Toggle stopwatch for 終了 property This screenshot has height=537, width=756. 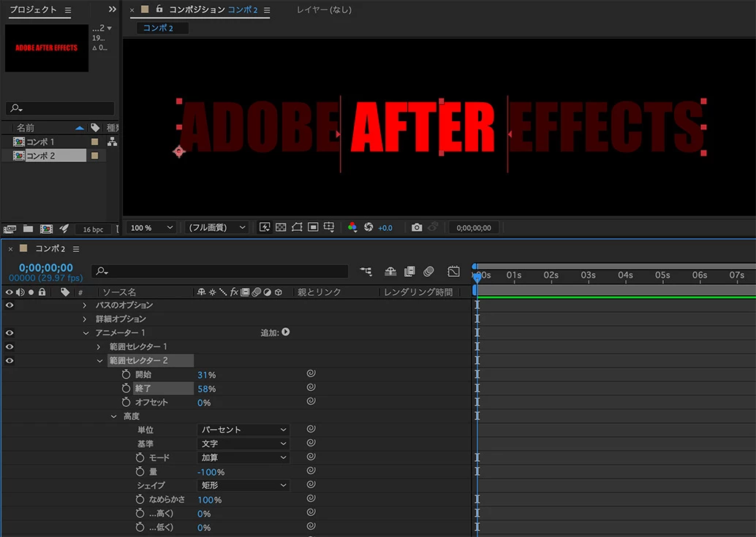[x=126, y=388]
